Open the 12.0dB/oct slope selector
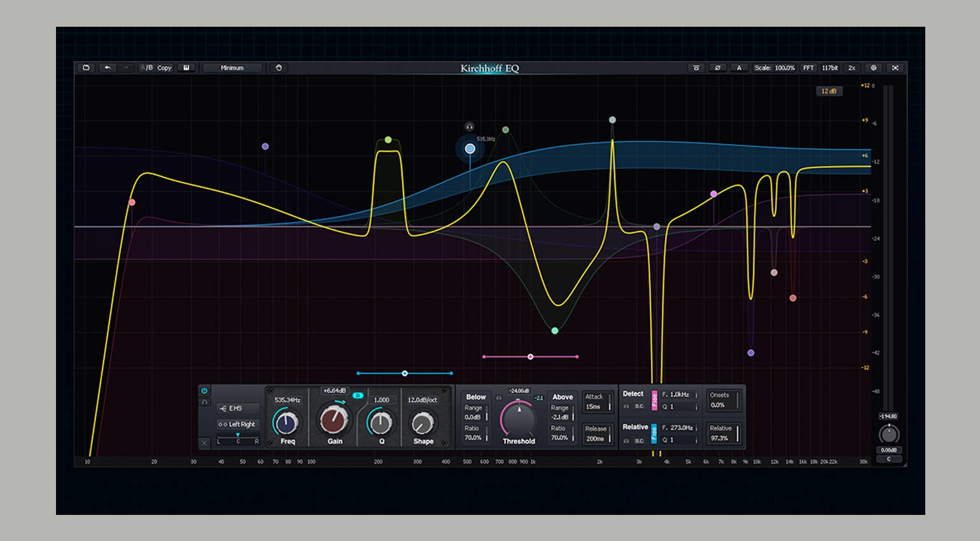 click(x=423, y=400)
